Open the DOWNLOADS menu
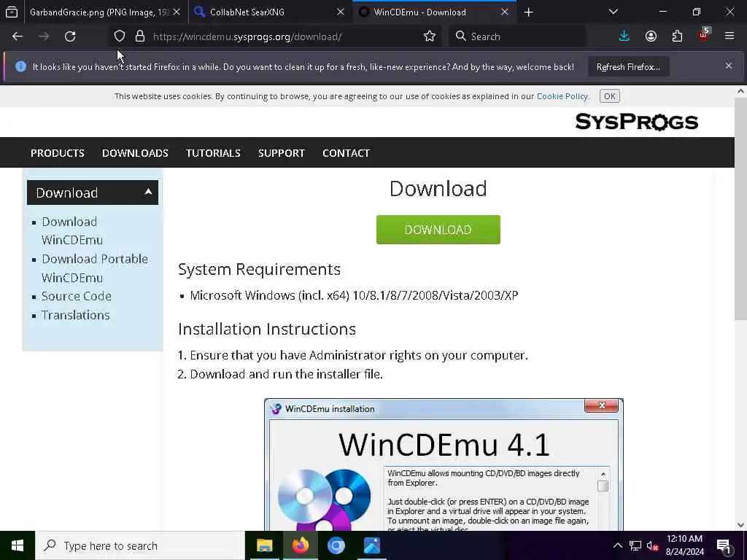 pyautogui.click(x=135, y=153)
